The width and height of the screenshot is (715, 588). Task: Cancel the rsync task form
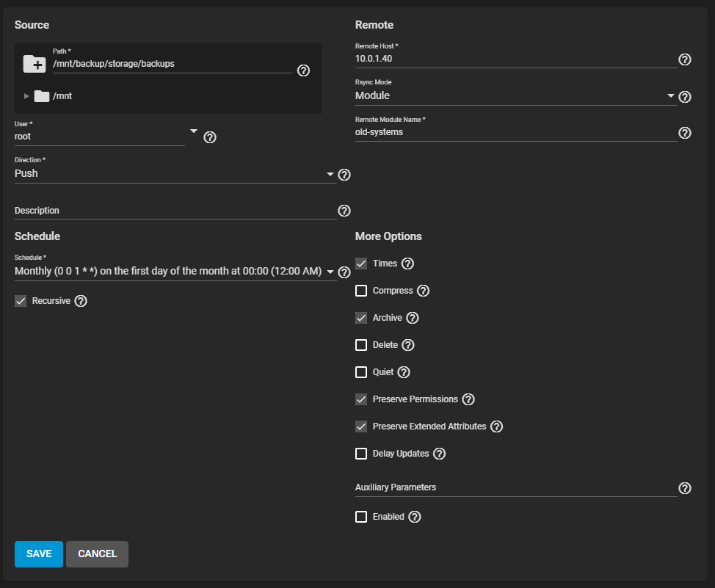[97, 553]
